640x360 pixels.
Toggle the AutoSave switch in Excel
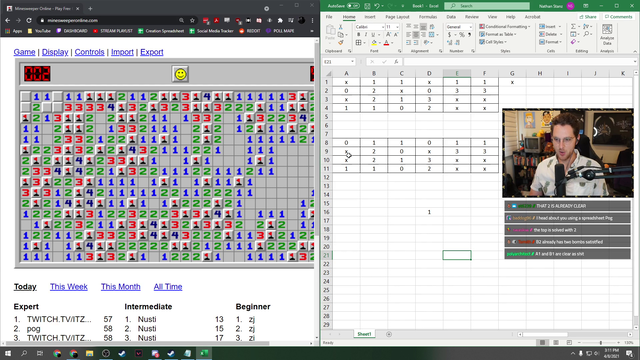pyautogui.click(x=353, y=6)
